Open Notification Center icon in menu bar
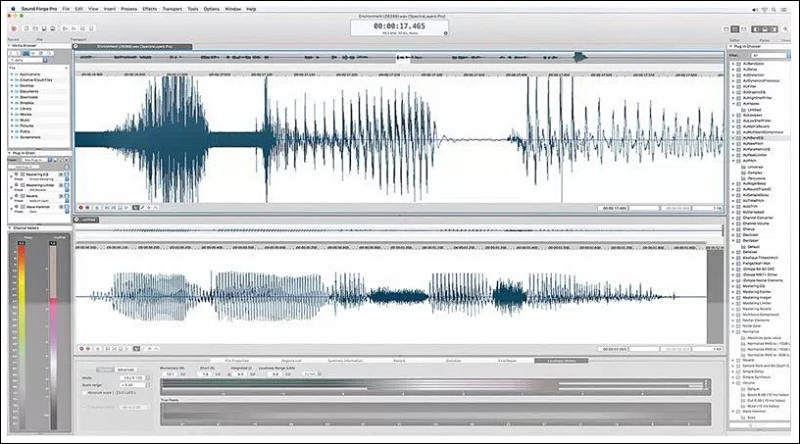800x444 pixels. pyautogui.click(x=784, y=9)
